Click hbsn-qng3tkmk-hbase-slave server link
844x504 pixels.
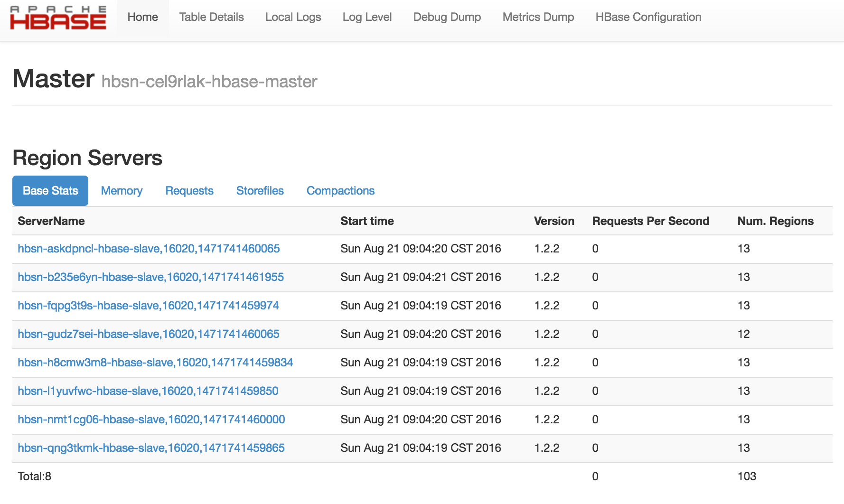point(151,448)
